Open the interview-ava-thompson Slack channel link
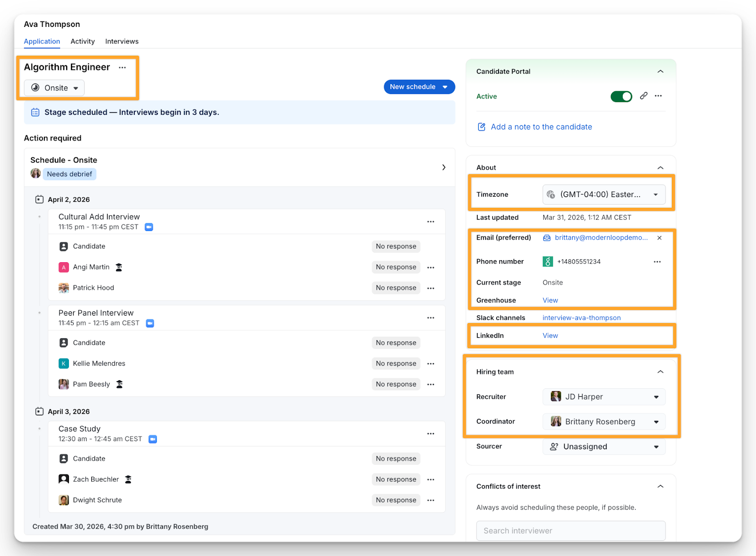 [581, 318]
